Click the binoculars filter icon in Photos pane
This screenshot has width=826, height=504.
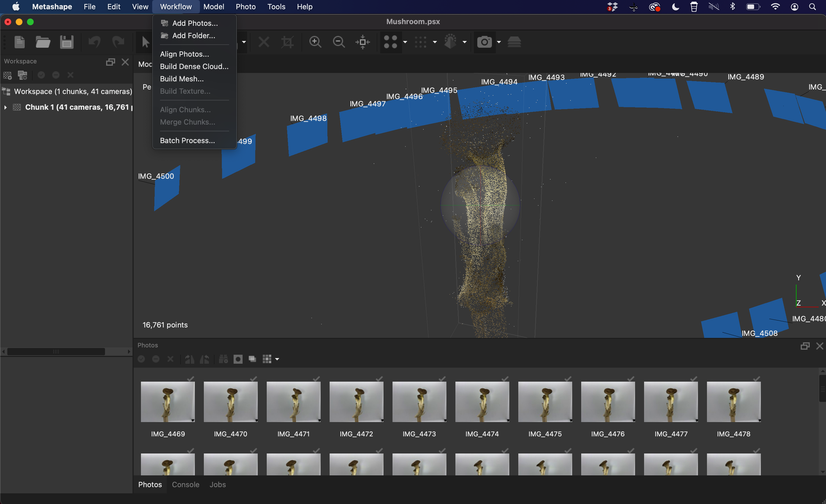(x=223, y=359)
